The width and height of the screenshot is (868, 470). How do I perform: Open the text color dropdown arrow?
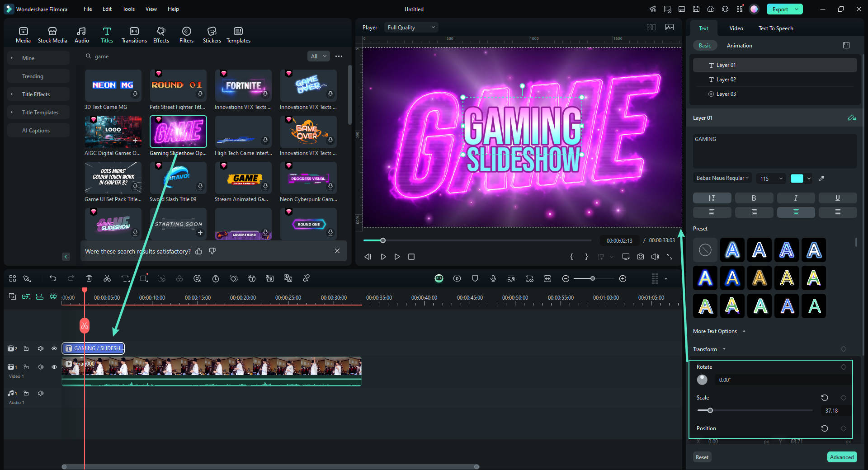[809, 178]
